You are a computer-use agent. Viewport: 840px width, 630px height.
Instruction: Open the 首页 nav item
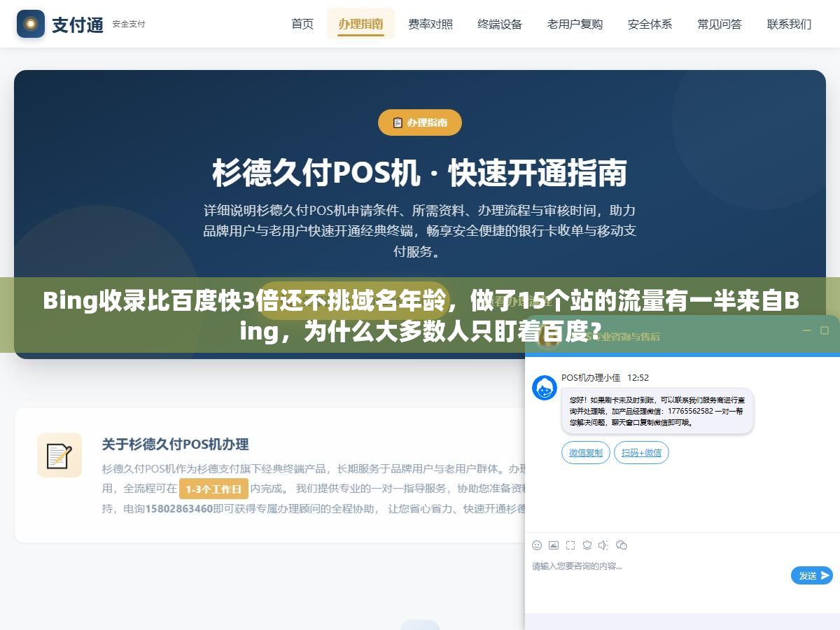pos(302,24)
